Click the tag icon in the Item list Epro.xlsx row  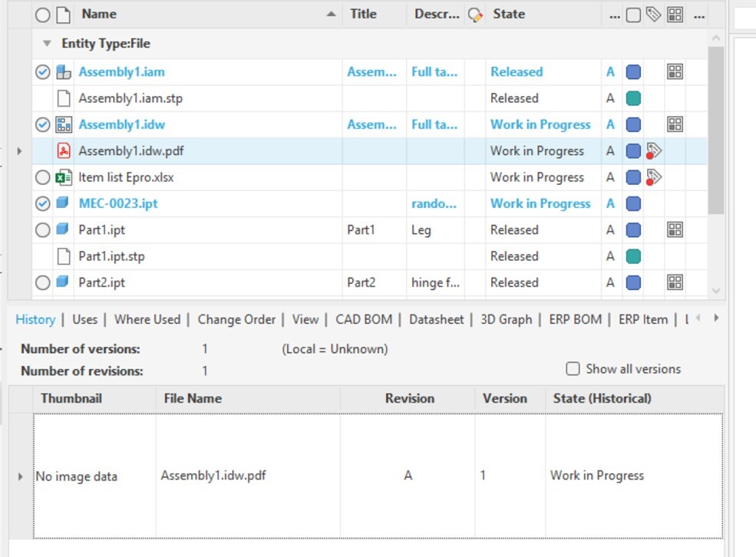653,177
